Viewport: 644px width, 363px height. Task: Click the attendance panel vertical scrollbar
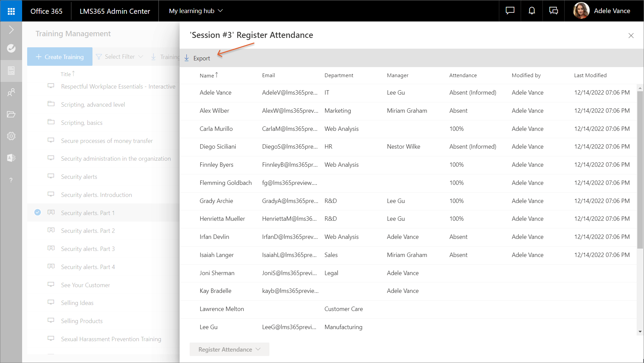640,168
